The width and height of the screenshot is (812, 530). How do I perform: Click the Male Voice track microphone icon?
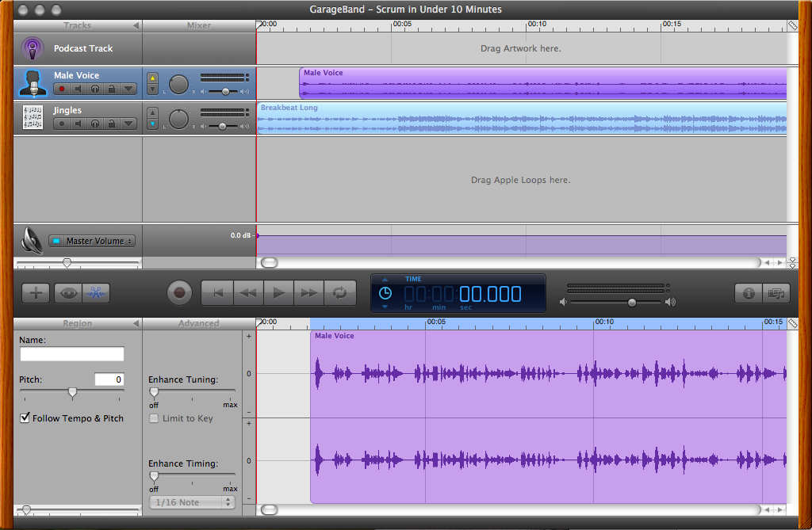(33, 83)
